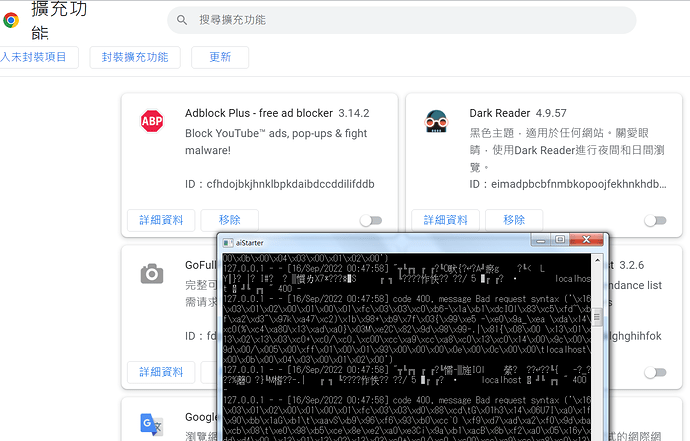Toggle Adblock Plus extension on
690x441 pixels.
371,220
